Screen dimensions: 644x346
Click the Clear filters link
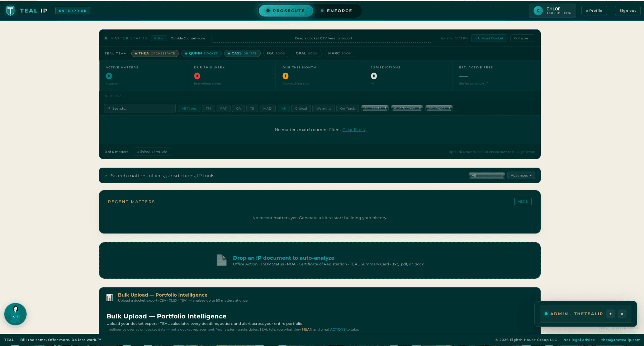pyautogui.click(x=354, y=130)
